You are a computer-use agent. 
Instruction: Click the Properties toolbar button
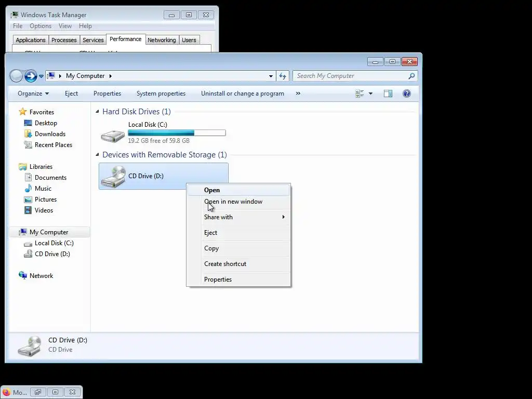click(107, 94)
